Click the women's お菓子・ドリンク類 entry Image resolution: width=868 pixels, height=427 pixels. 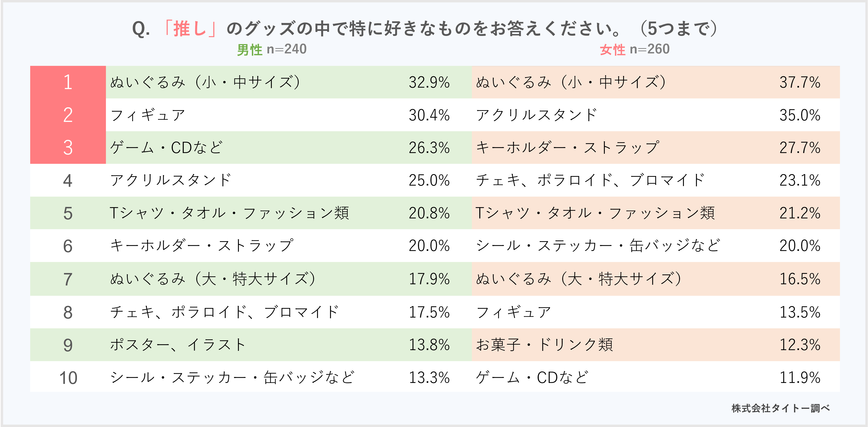544,345
